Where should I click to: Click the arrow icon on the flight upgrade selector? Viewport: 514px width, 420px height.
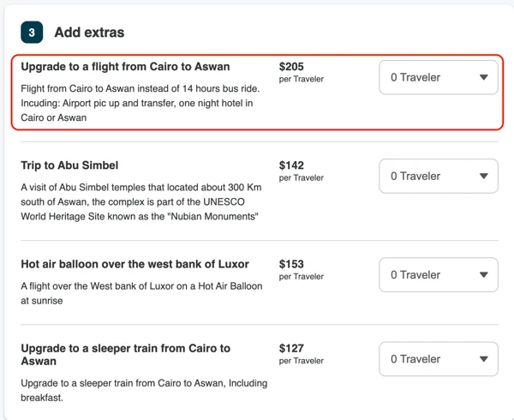483,77
